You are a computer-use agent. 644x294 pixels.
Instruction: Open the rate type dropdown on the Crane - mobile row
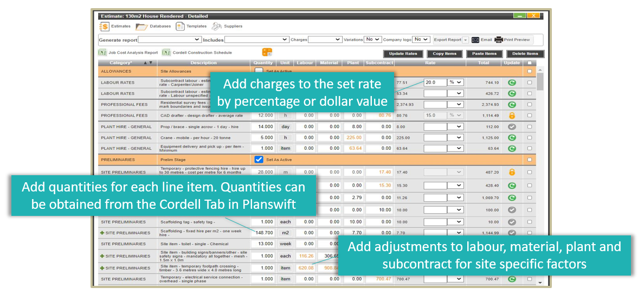coord(455,138)
